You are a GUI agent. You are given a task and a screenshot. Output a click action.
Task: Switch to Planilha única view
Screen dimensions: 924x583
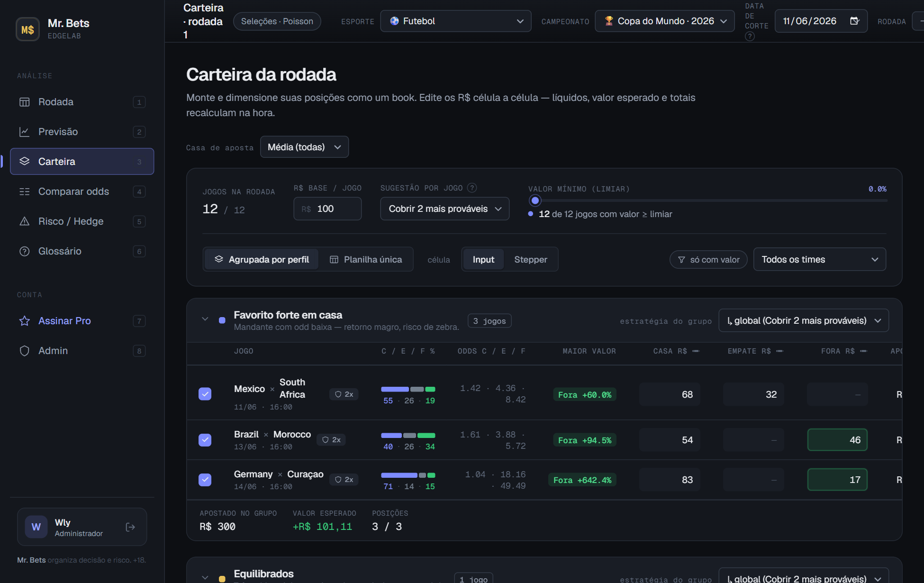[x=366, y=259]
